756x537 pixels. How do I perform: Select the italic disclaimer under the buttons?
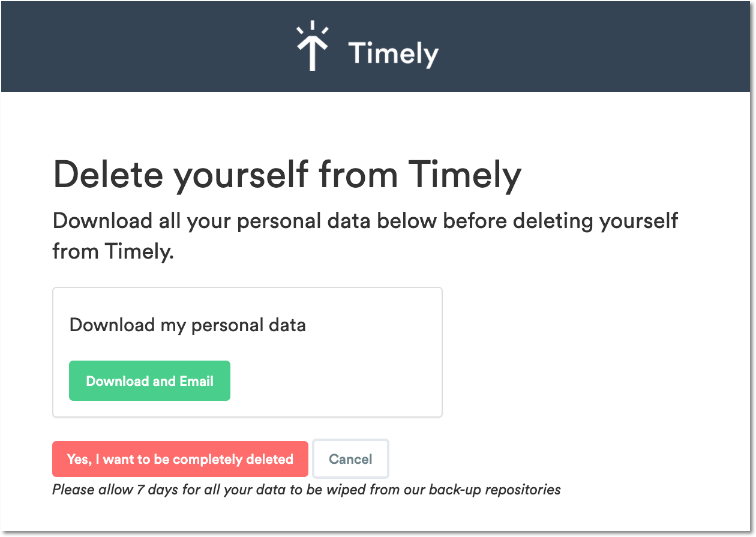tap(306, 490)
